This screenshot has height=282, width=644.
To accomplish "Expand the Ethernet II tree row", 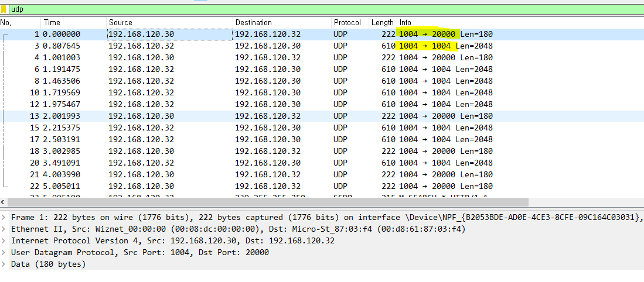I will [4, 229].
